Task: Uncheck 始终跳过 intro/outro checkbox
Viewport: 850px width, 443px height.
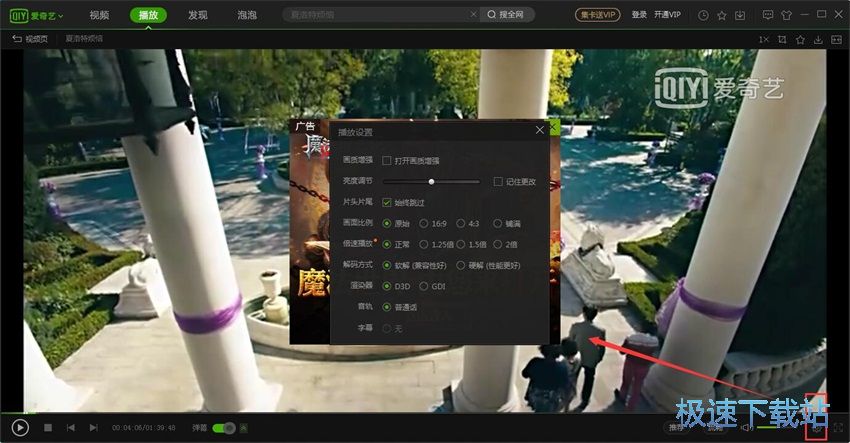Action: click(387, 202)
